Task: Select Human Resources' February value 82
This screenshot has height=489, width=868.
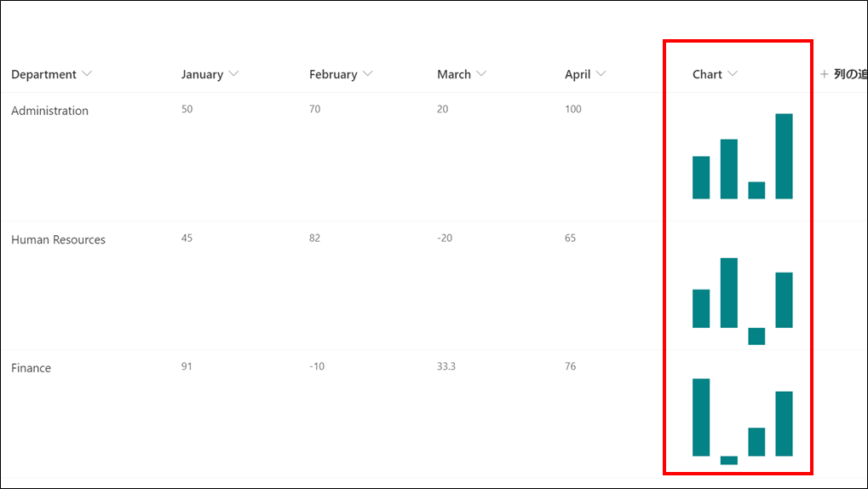Action: point(314,239)
